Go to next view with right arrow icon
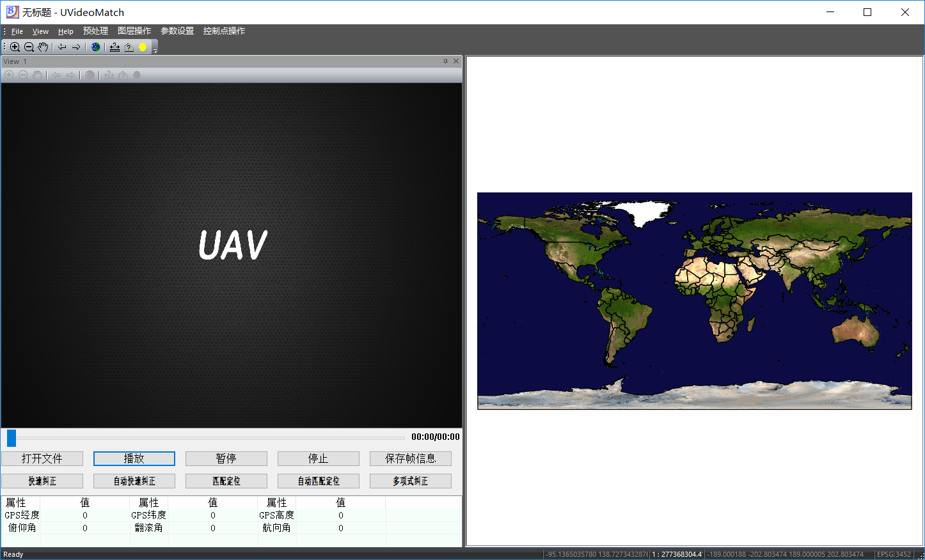925x560 pixels. [x=76, y=47]
